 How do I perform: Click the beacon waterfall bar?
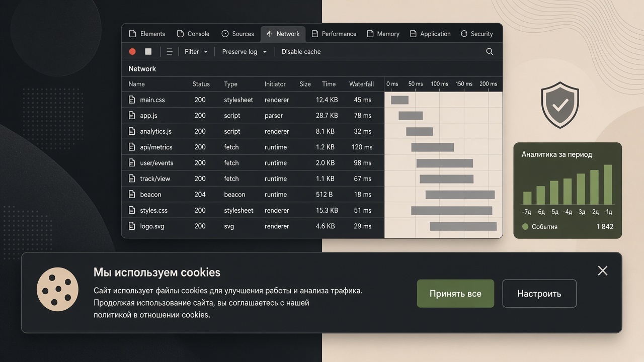point(460,195)
